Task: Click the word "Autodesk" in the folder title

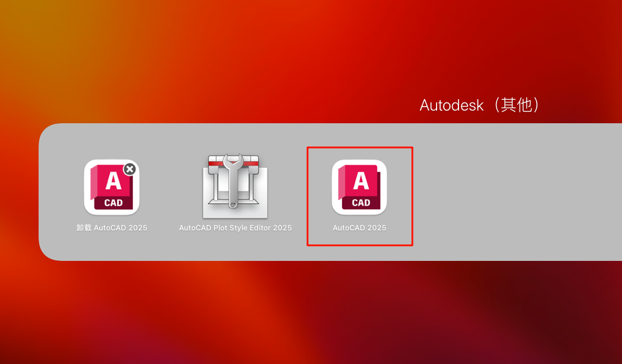Action: point(452,105)
